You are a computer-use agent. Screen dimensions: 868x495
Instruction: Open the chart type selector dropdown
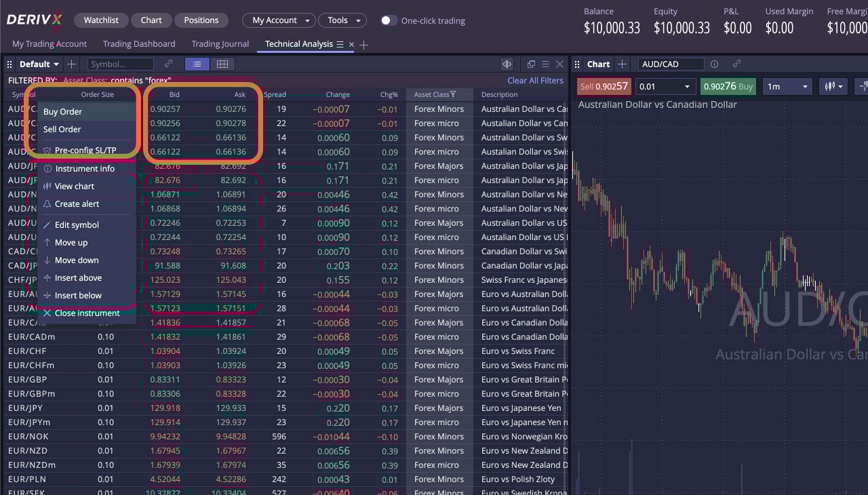pos(833,86)
